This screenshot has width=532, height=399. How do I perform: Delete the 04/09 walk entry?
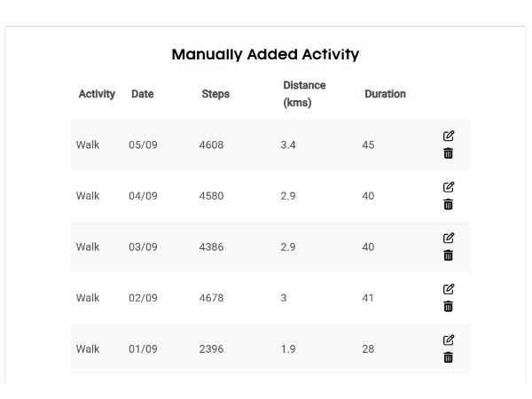(x=449, y=205)
